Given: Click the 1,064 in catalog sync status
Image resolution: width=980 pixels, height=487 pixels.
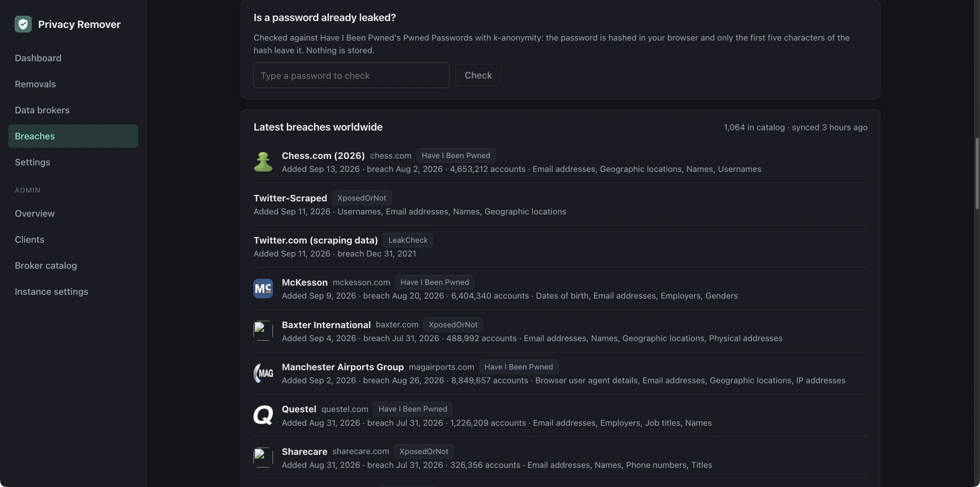Looking at the screenshot, I should [796, 127].
